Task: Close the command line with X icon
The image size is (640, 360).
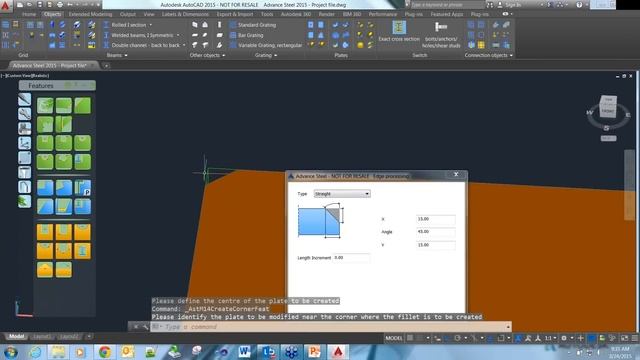Action: click(136, 327)
